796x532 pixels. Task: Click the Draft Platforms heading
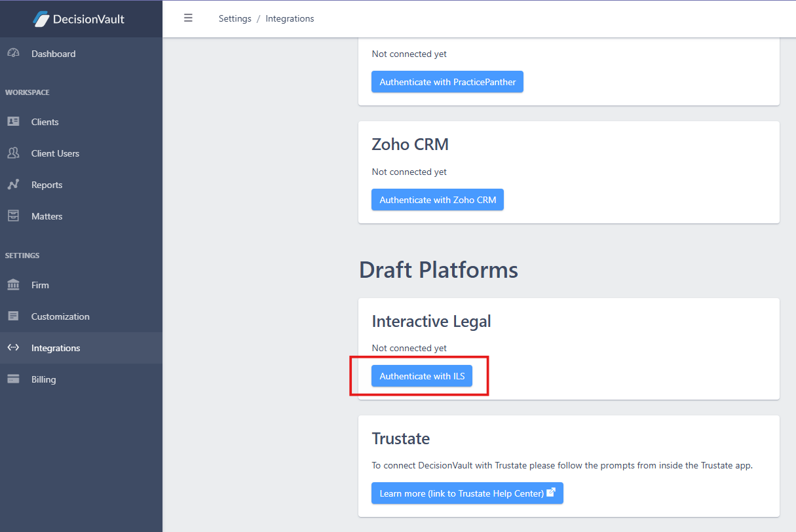[438, 269]
